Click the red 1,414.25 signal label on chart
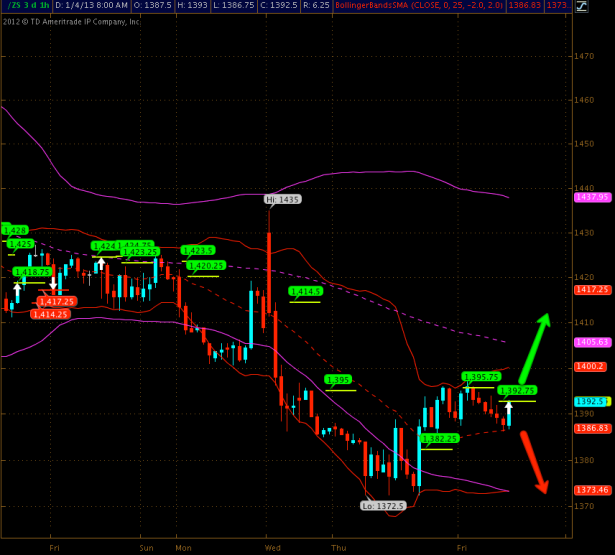Image resolution: width=615 pixels, height=555 pixels. (x=49, y=314)
